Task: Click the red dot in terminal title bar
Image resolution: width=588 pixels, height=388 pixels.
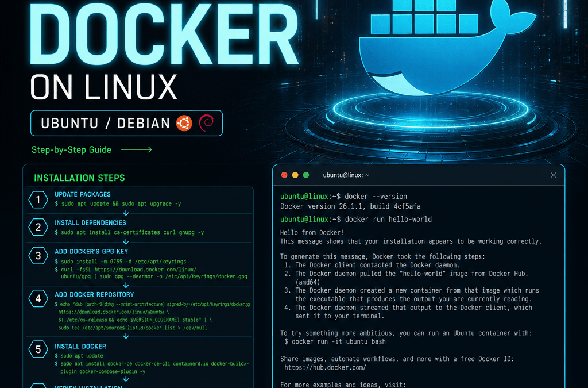Action: point(284,175)
